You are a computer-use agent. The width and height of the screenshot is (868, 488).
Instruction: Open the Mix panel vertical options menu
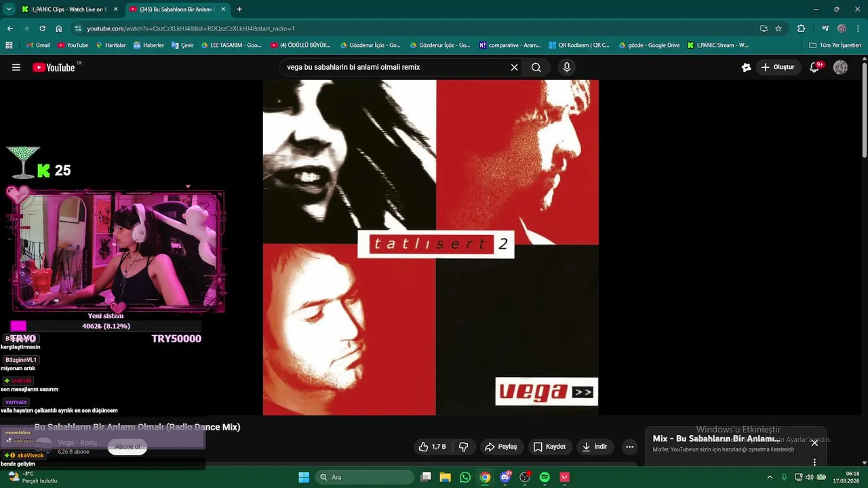(x=814, y=462)
